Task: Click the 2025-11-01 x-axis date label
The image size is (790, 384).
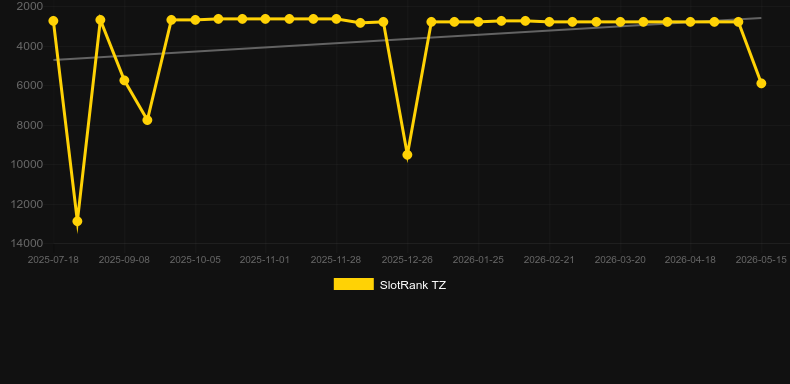Action: click(265, 260)
